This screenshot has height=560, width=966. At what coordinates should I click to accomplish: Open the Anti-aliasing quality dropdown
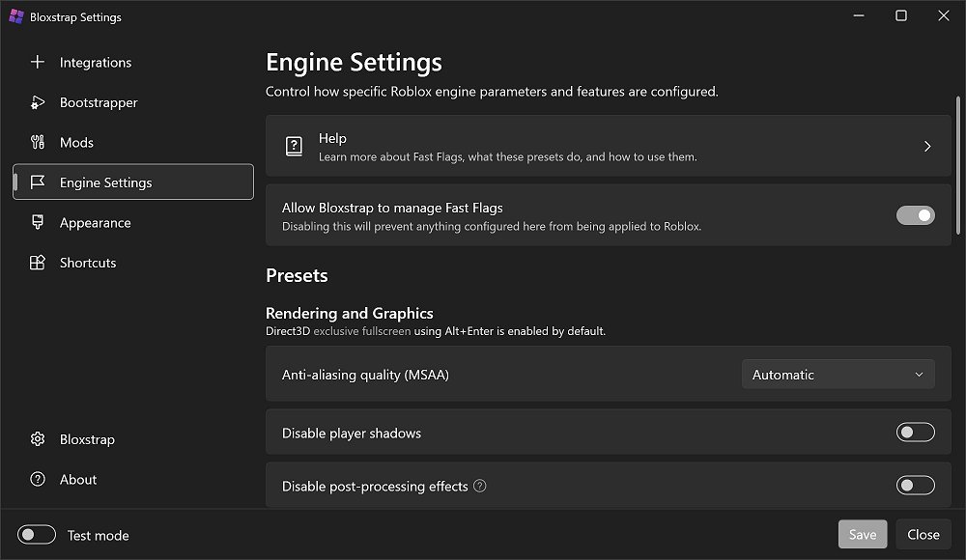[838, 375]
